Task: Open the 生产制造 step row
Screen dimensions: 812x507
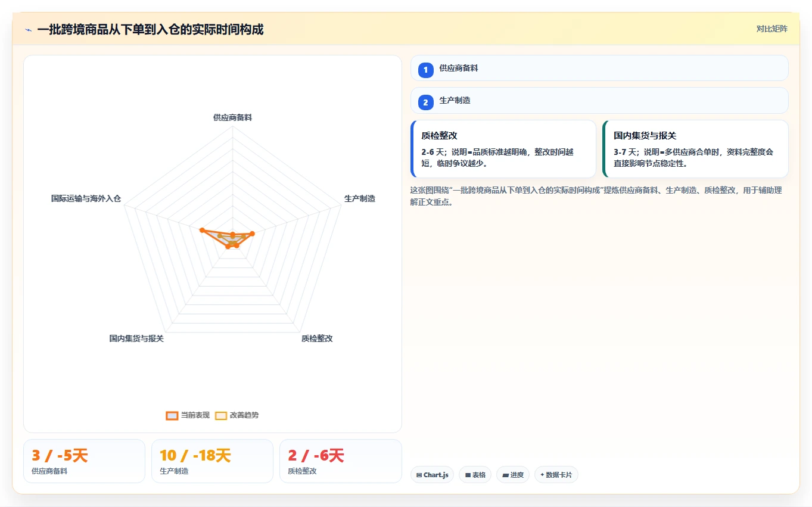Action: (x=599, y=100)
